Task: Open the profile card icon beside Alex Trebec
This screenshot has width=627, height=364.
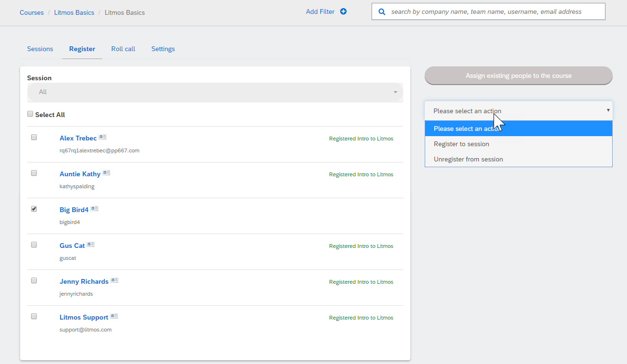Action: (x=102, y=137)
